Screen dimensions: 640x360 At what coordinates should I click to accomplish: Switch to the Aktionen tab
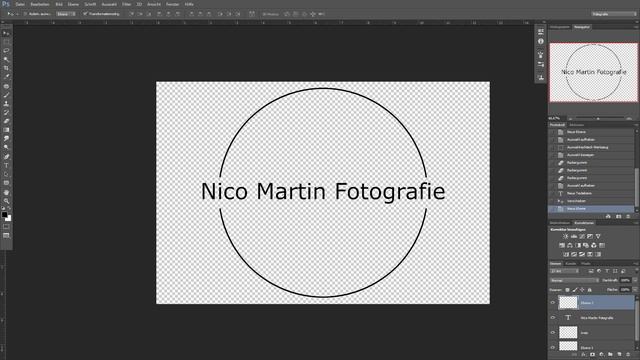click(577, 125)
